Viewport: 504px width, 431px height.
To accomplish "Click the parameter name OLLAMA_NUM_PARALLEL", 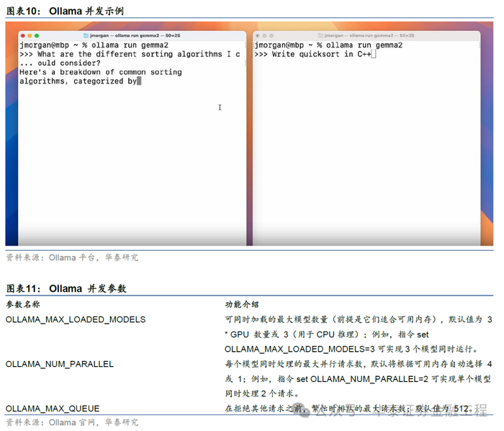I will [60, 364].
